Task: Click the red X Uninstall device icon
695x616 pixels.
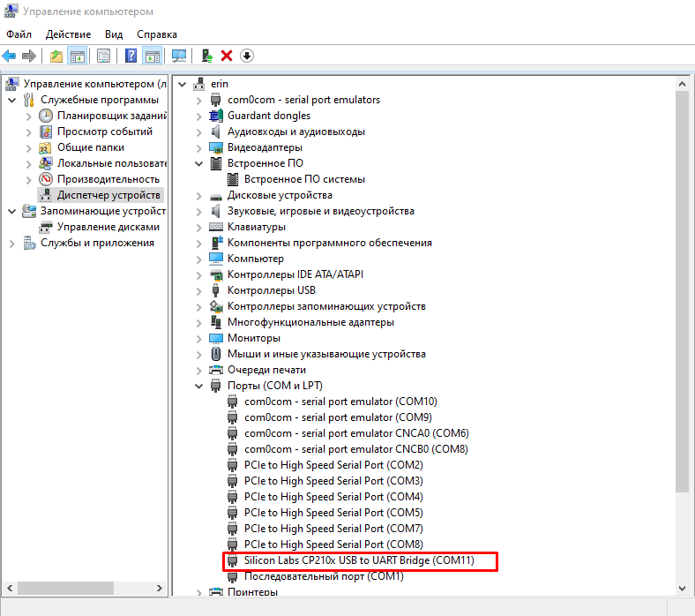Action: 227,56
